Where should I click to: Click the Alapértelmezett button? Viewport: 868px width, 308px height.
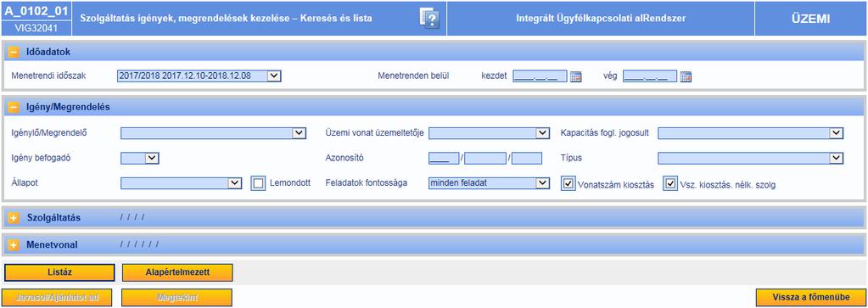click(x=177, y=272)
